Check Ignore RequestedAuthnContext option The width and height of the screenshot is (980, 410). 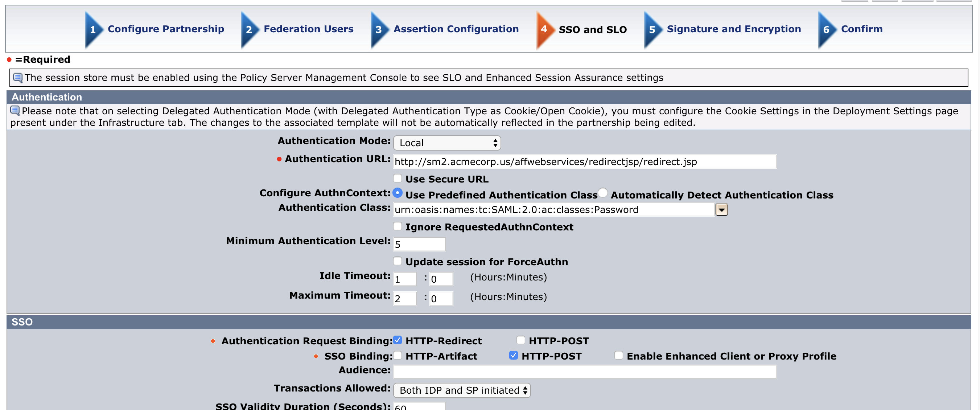pyautogui.click(x=398, y=226)
